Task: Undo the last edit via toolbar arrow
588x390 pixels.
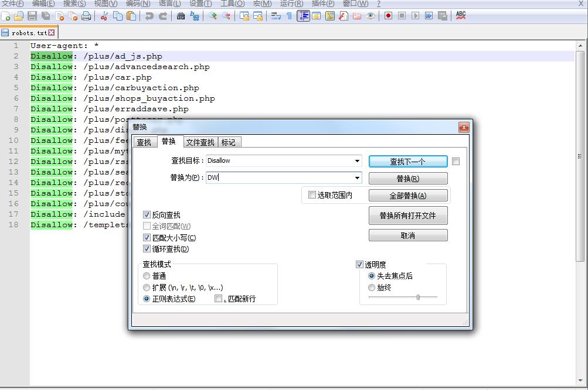Action: [150, 16]
